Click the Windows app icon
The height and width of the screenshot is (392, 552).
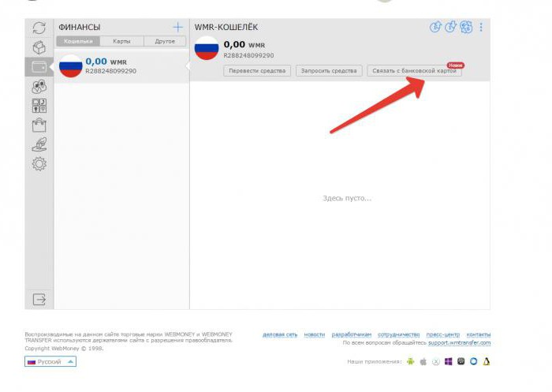448,362
